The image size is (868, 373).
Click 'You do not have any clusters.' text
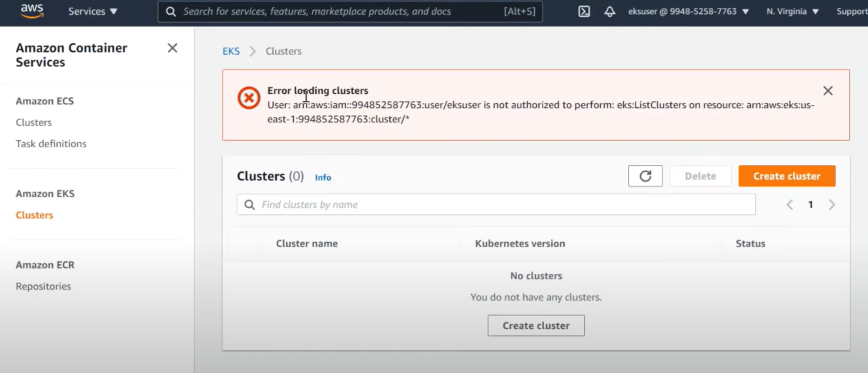coord(536,297)
